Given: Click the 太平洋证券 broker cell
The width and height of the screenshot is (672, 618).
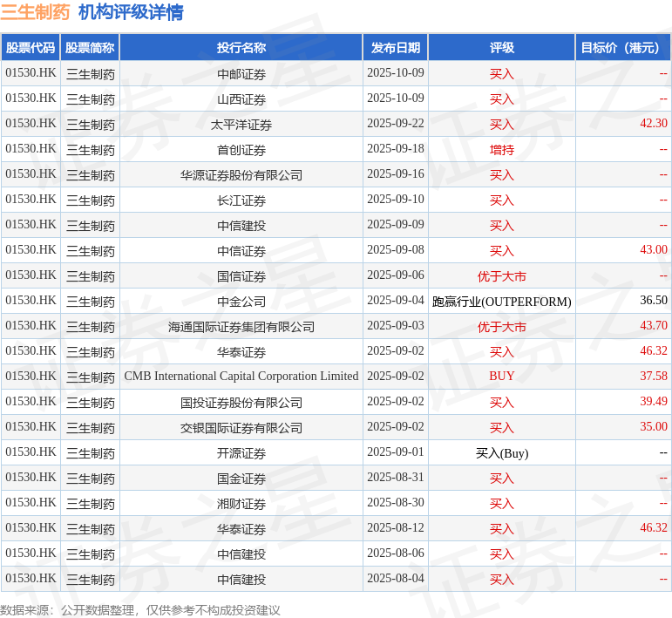Looking at the screenshot, I should [241, 125].
